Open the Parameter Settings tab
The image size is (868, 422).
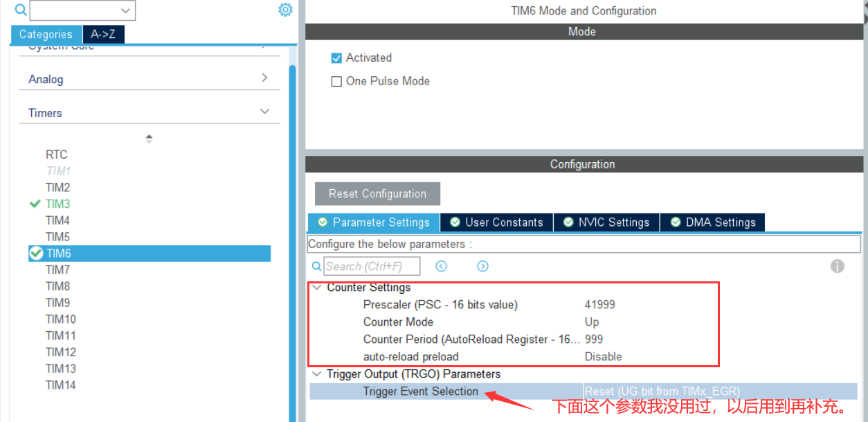373,222
